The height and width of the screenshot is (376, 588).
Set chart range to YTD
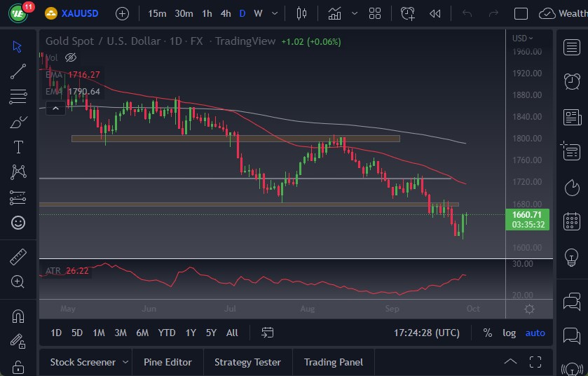click(167, 333)
